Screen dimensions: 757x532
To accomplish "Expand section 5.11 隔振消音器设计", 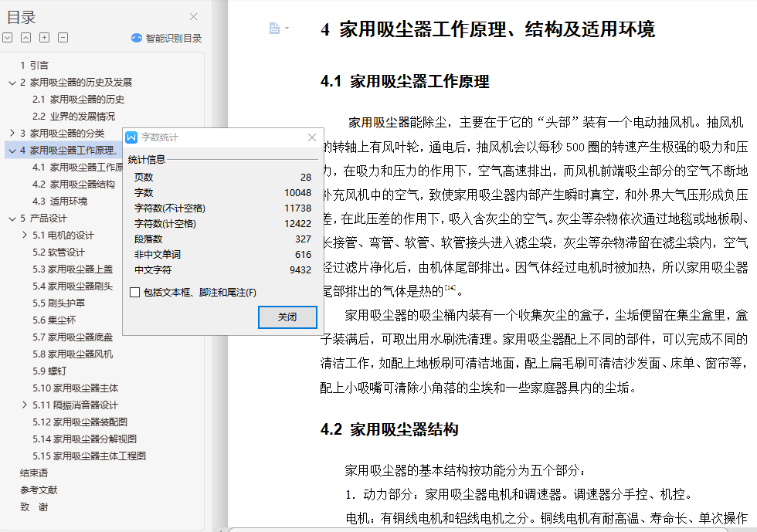I will coord(25,405).
